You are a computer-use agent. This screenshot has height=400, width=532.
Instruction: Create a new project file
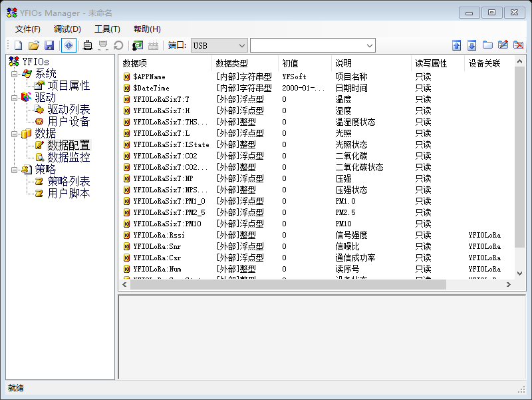[19, 45]
